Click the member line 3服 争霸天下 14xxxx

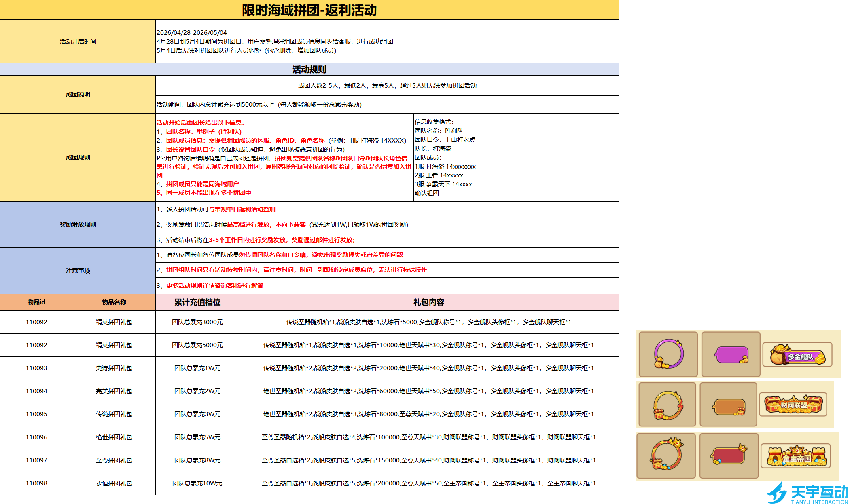(x=443, y=184)
